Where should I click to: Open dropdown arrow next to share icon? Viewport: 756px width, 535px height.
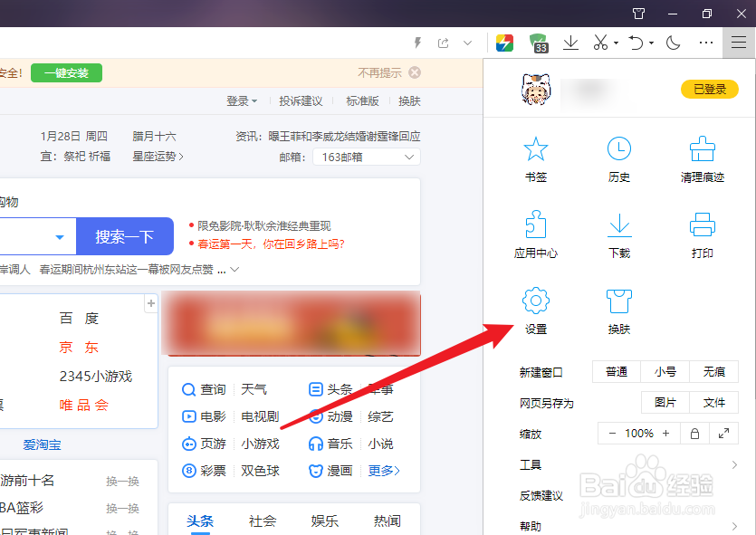[x=467, y=43]
